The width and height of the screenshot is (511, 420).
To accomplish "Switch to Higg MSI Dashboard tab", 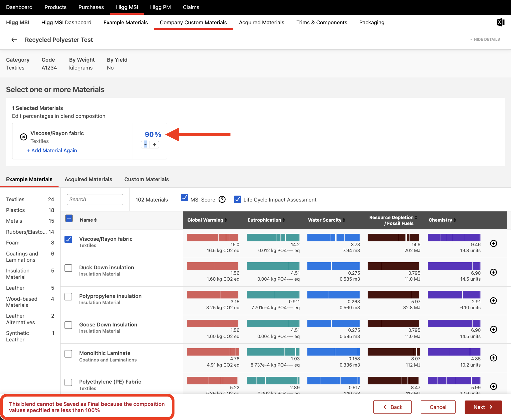I will click(x=66, y=22).
